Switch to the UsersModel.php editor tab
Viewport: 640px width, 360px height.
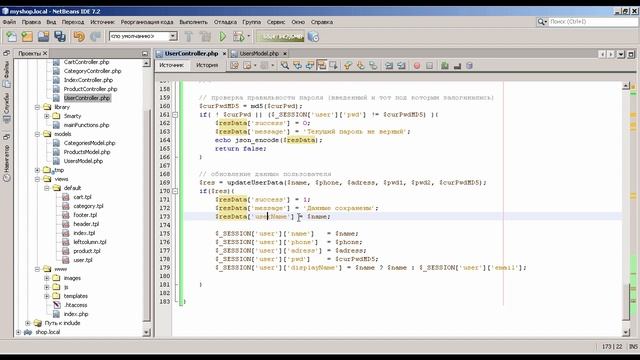[x=259, y=53]
